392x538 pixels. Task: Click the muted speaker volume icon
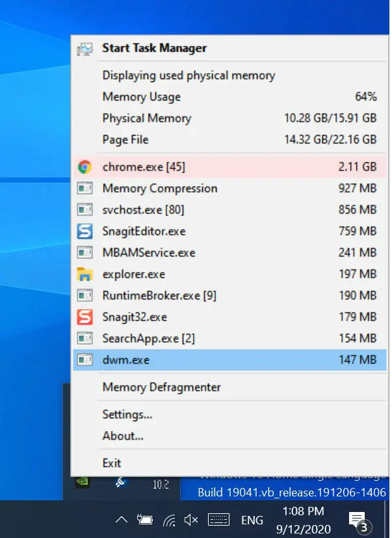click(x=191, y=520)
